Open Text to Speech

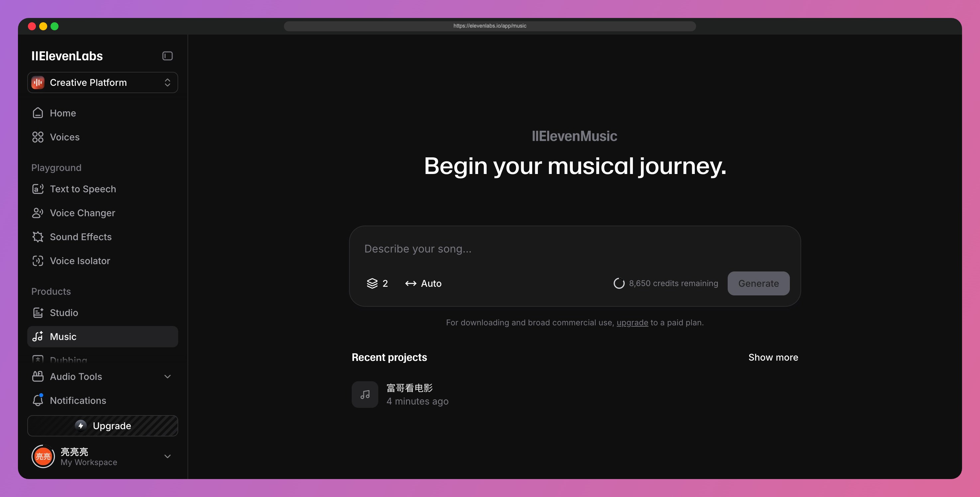102,189
